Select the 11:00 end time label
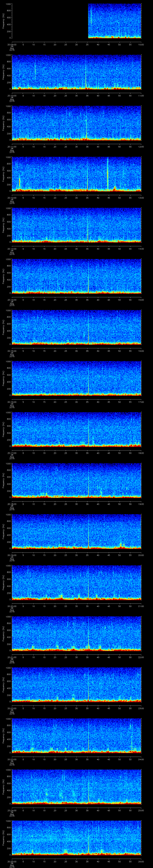The height and width of the screenshot is (868, 153). click(141, 96)
